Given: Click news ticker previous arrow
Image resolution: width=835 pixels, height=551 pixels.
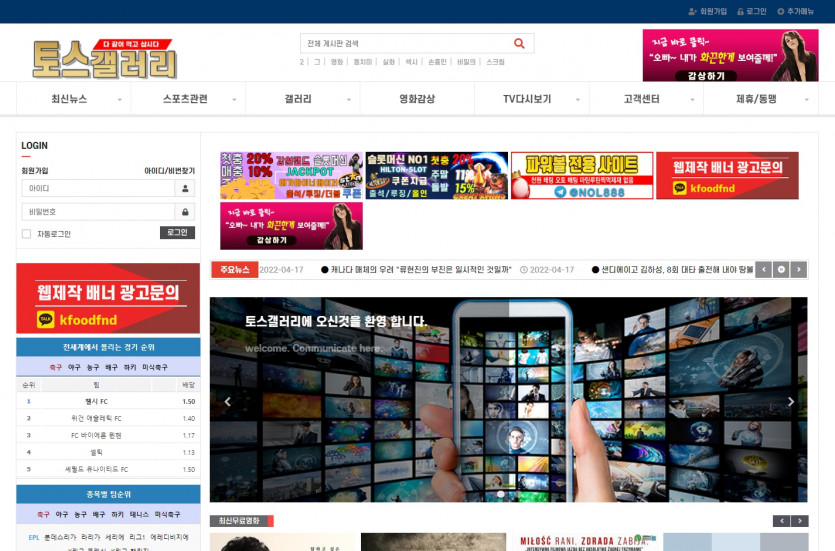Looking at the screenshot, I should coord(764,270).
